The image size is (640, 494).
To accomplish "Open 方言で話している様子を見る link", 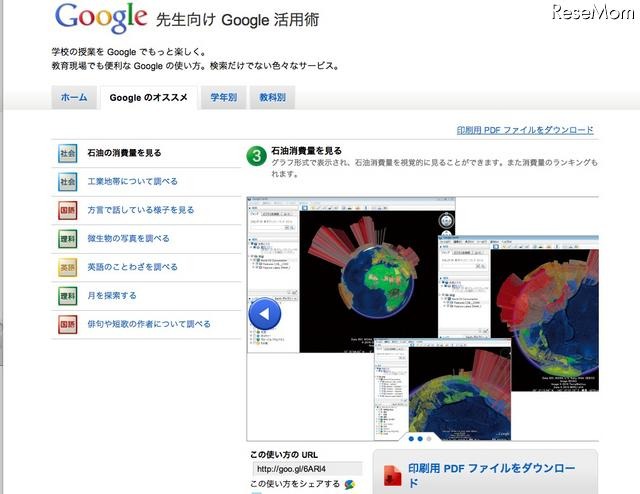I will coord(141,210).
